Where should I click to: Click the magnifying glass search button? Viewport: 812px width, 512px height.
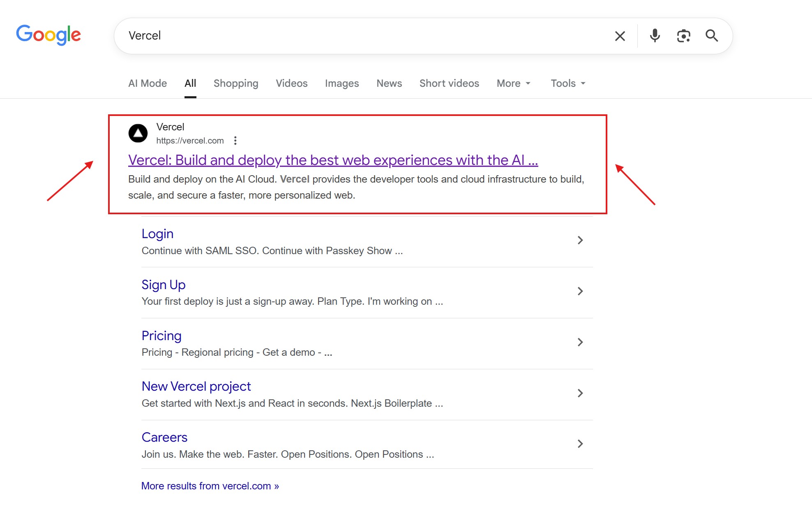coord(712,36)
